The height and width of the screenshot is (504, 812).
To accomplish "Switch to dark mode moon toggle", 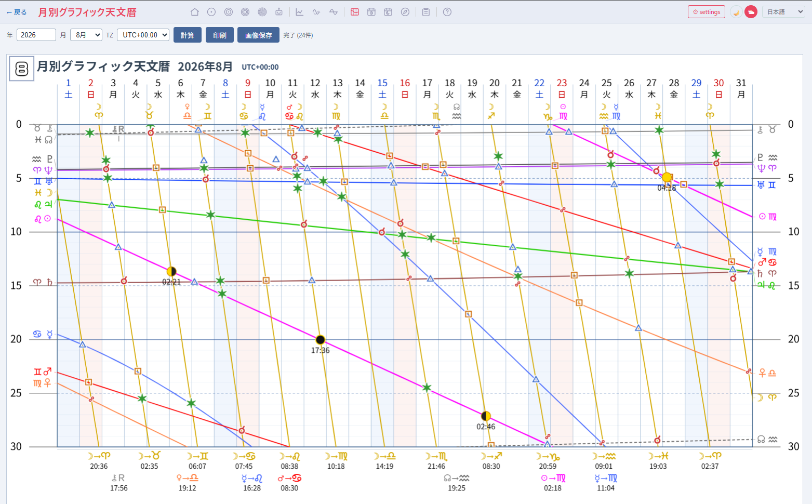I will 736,12.
